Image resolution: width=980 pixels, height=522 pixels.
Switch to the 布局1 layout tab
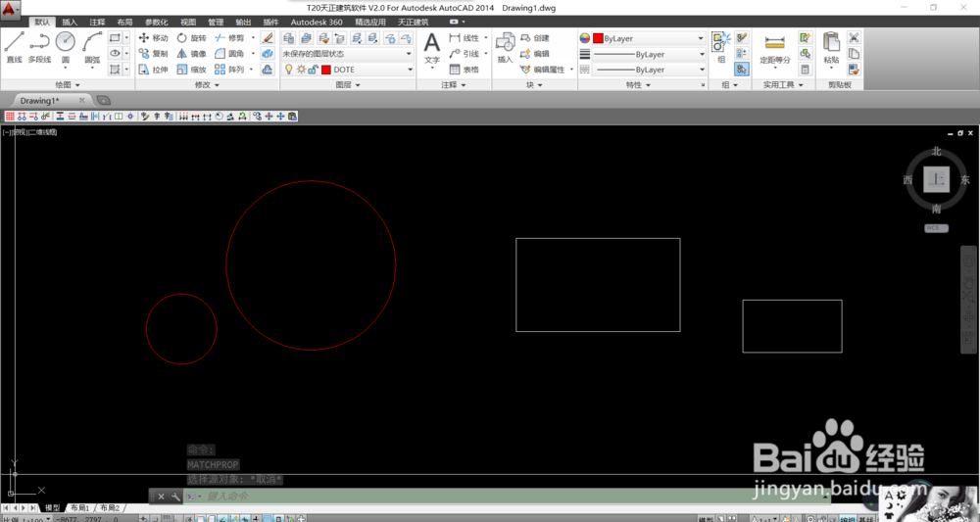tap(80, 507)
